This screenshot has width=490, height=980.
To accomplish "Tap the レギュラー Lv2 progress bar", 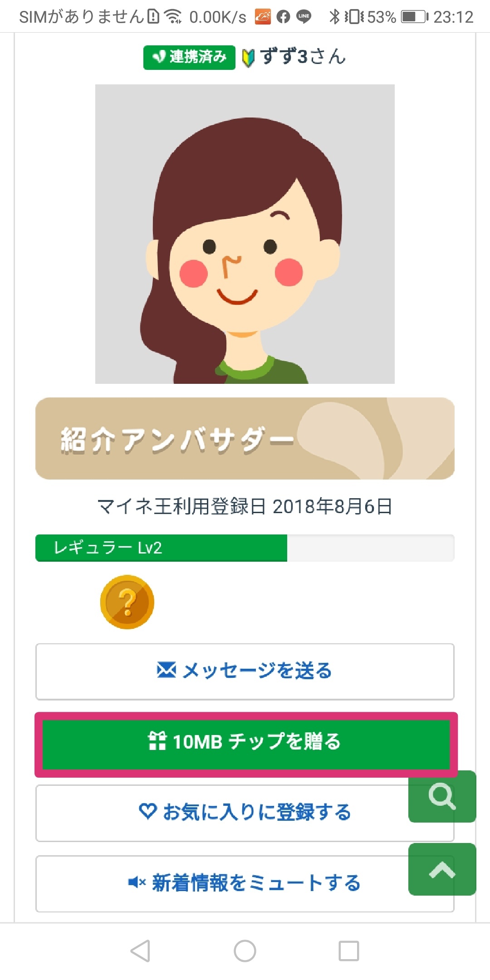I will click(x=245, y=548).
